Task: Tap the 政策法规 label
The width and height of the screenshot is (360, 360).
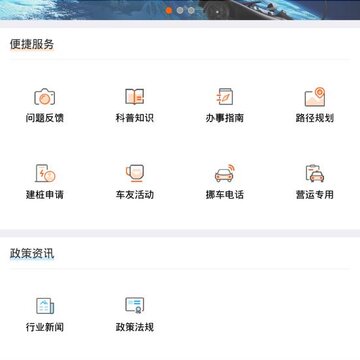Action: 135,327
